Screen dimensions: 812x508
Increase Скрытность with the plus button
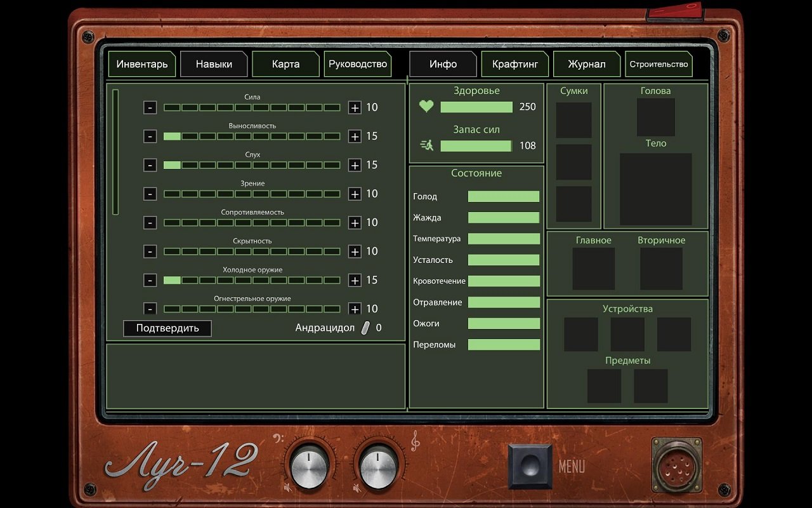[x=355, y=251]
